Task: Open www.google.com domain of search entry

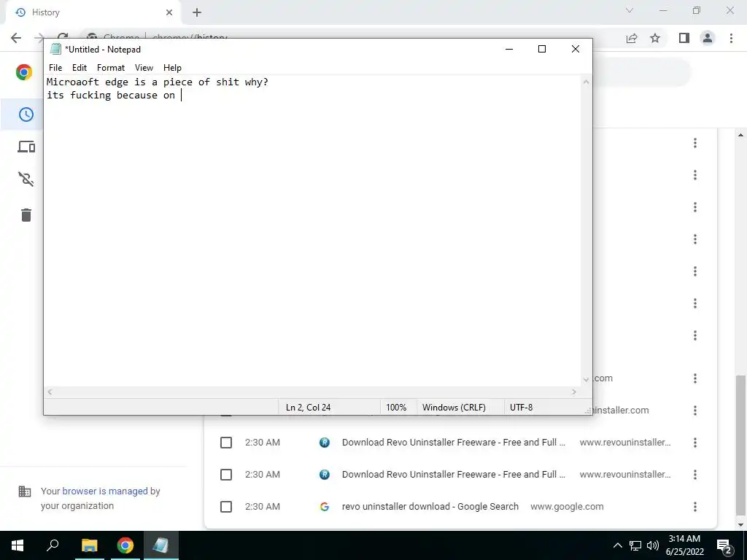Action: tap(567, 507)
